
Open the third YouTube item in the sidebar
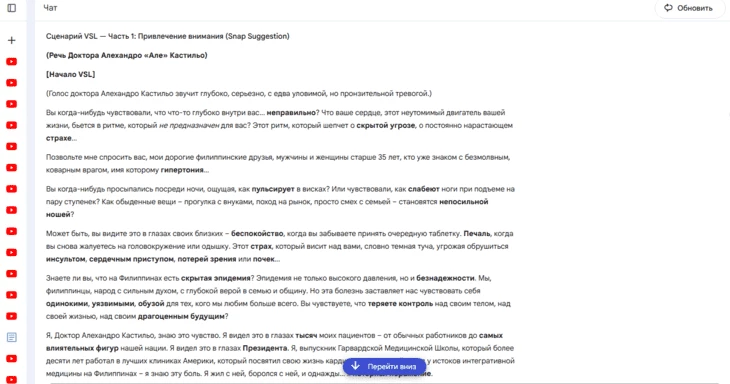pyautogui.click(x=12, y=104)
